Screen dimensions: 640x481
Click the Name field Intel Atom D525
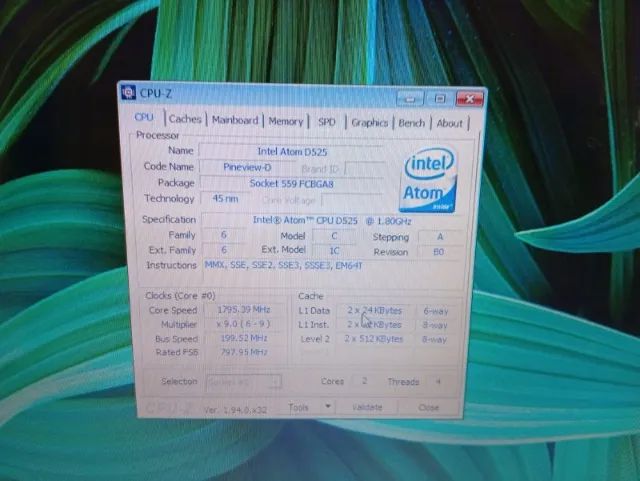(x=291, y=151)
